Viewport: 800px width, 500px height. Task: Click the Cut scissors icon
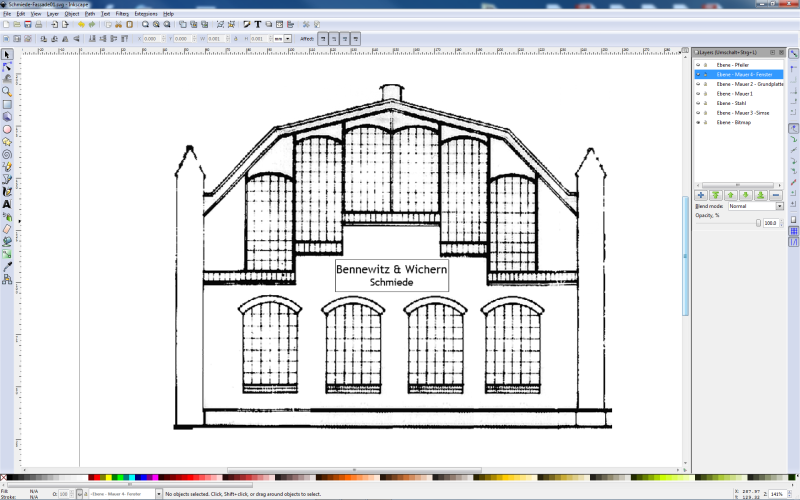click(118, 24)
